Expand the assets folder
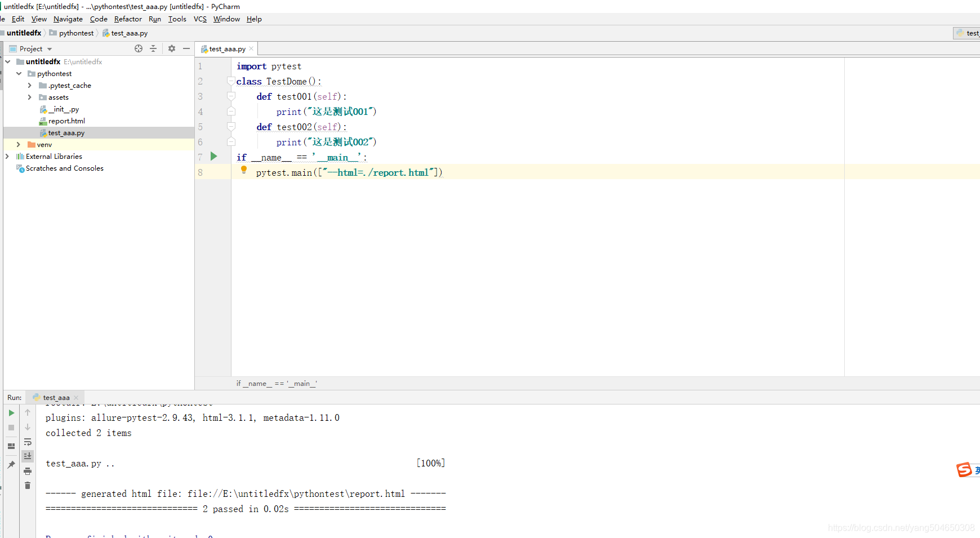Image resolution: width=980 pixels, height=538 pixels. pyautogui.click(x=30, y=97)
